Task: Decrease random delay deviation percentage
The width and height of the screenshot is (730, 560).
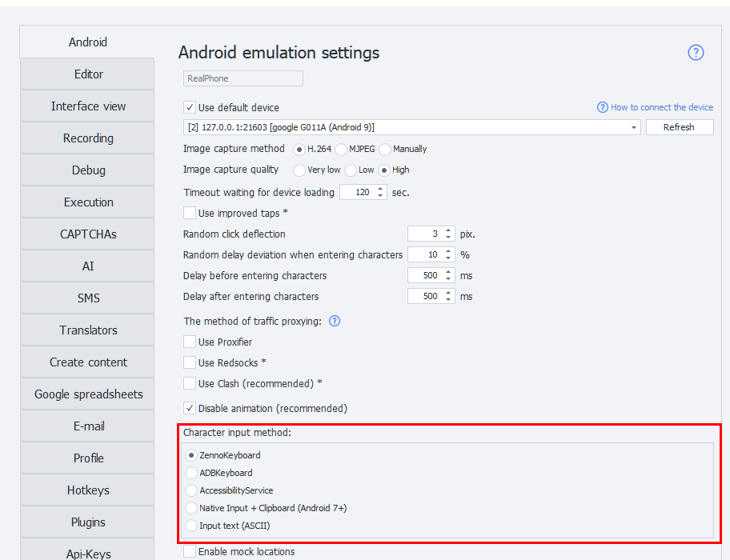Action: click(x=448, y=258)
